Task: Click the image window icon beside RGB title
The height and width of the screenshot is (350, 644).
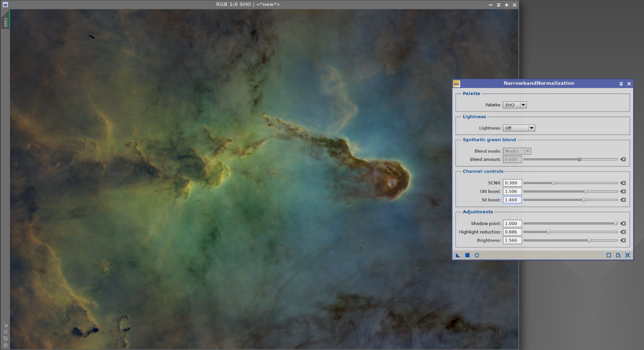Action: [x=5, y=5]
